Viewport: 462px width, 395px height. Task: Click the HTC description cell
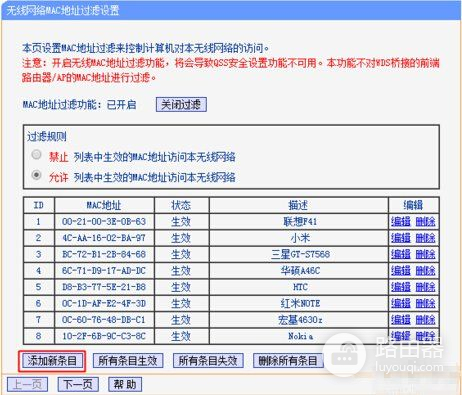click(299, 287)
